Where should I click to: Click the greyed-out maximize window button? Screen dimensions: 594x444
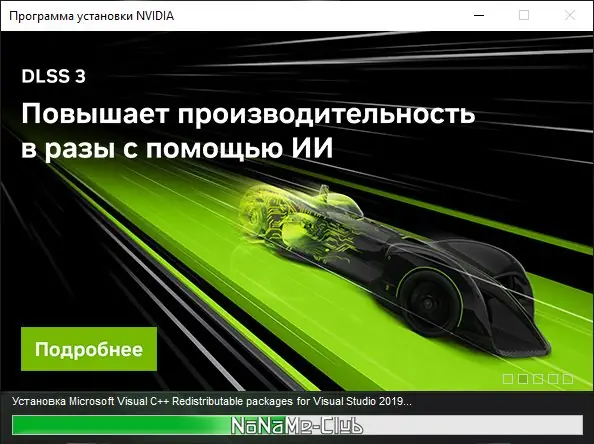point(524,16)
